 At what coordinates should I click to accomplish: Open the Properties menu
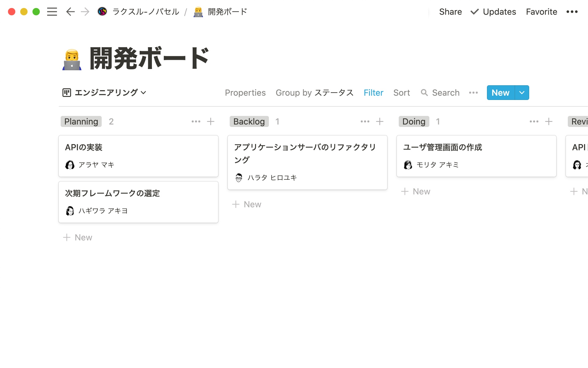click(x=245, y=93)
